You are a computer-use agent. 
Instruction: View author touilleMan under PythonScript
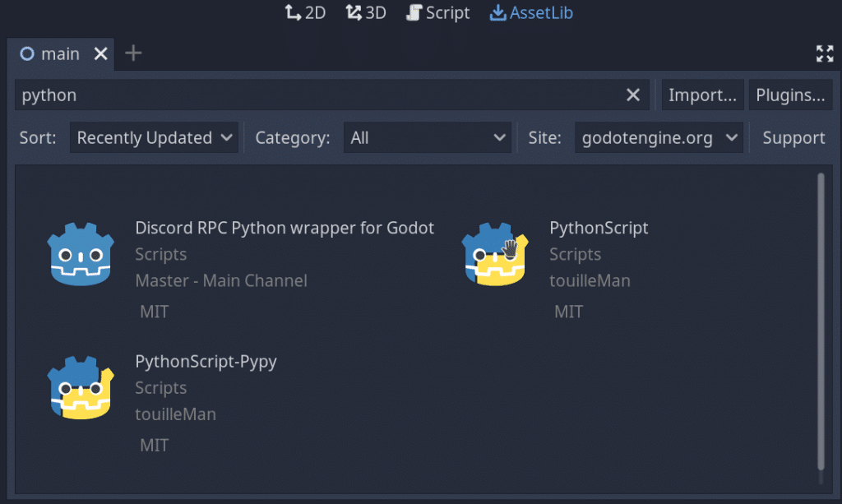pos(590,280)
